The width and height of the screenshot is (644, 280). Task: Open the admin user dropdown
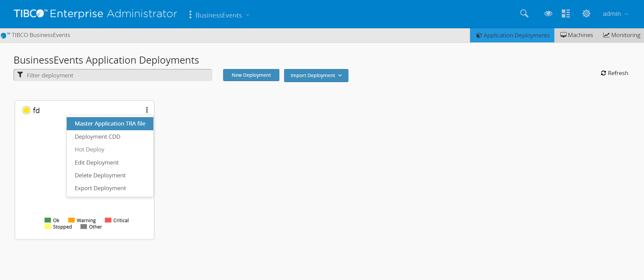pos(615,14)
